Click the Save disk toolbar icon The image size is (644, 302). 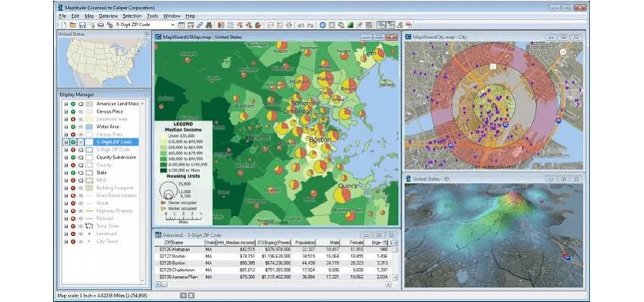82,24
